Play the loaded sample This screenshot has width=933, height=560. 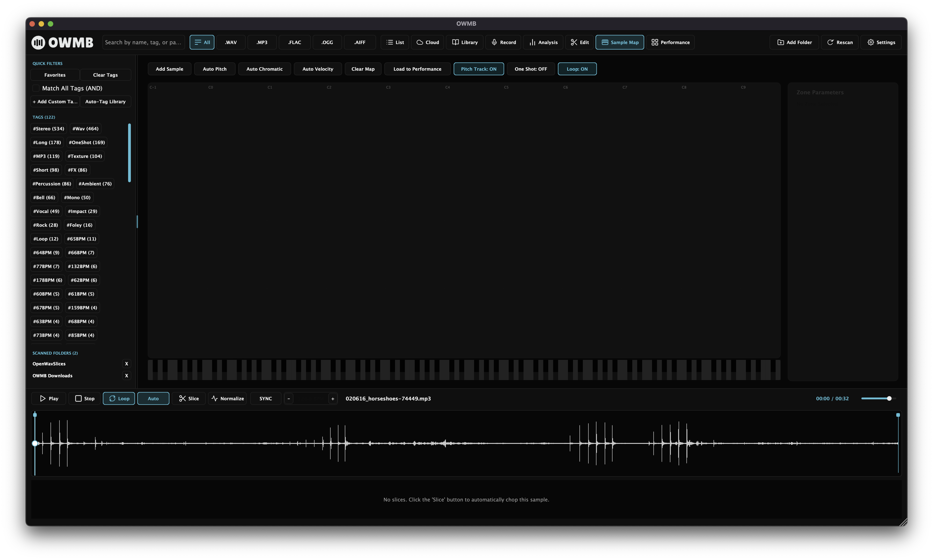49,398
